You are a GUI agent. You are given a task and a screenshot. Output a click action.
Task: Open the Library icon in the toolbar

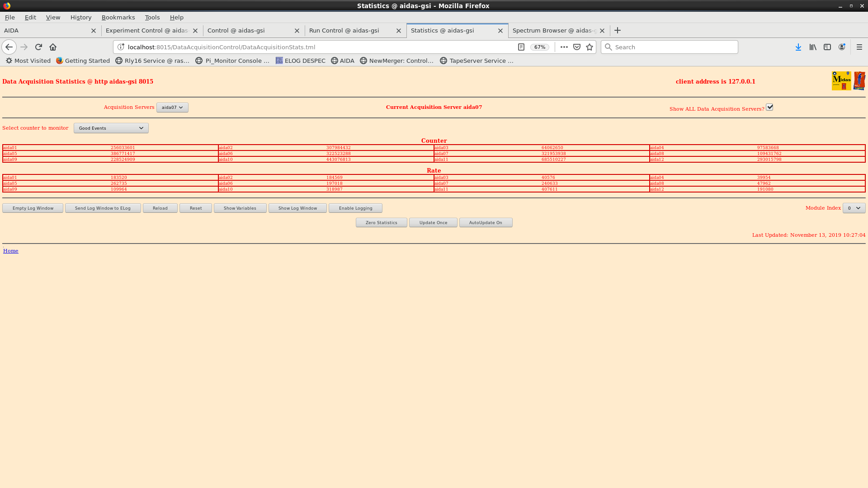pos(813,47)
